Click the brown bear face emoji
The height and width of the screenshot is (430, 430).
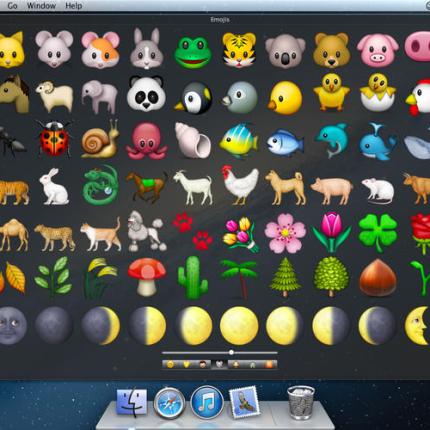point(331,50)
